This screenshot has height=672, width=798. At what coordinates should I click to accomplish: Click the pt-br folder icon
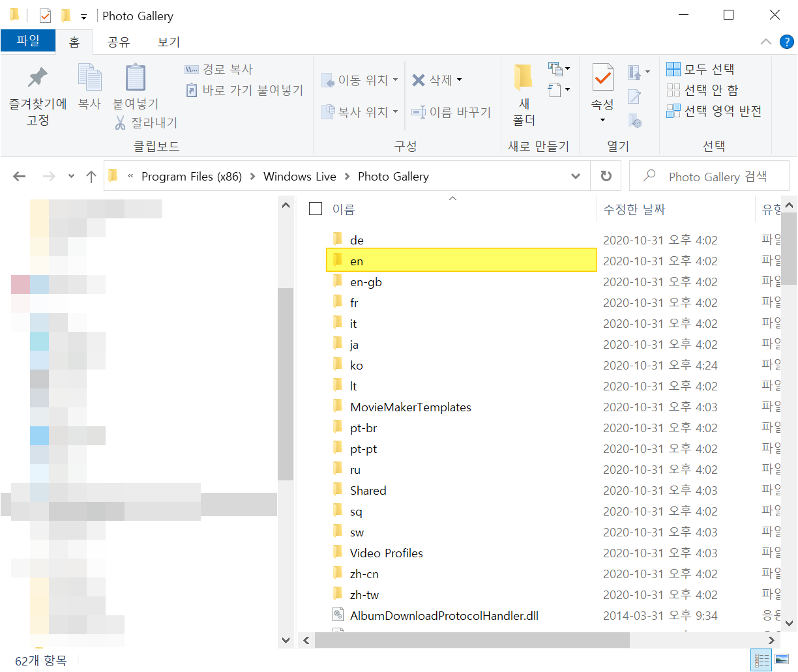point(338,427)
